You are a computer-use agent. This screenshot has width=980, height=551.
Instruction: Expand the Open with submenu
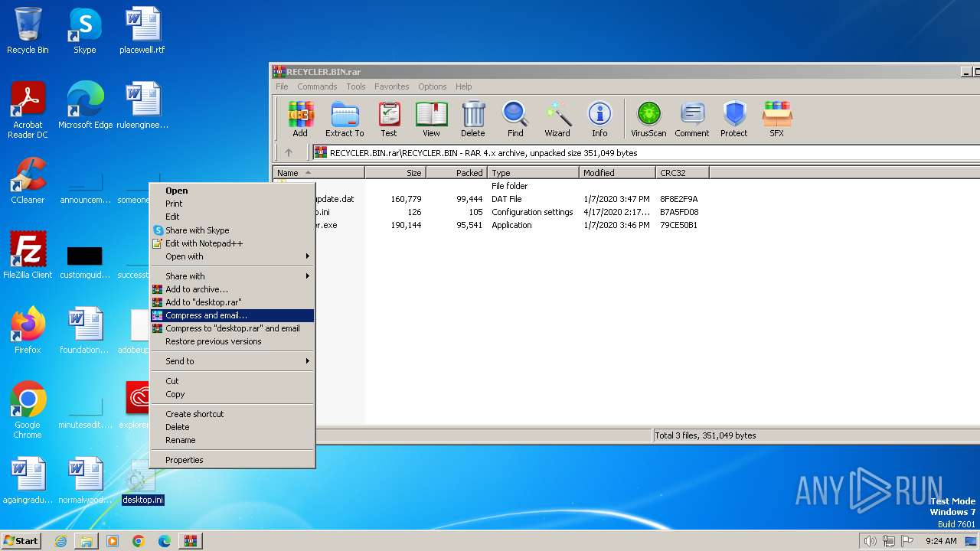pos(232,256)
